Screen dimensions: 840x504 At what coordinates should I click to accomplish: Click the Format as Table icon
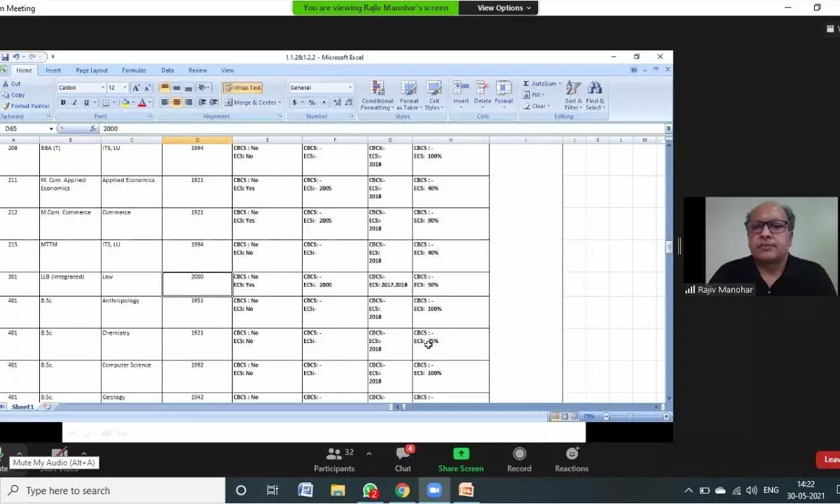pyautogui.click(x=408, y=89)
